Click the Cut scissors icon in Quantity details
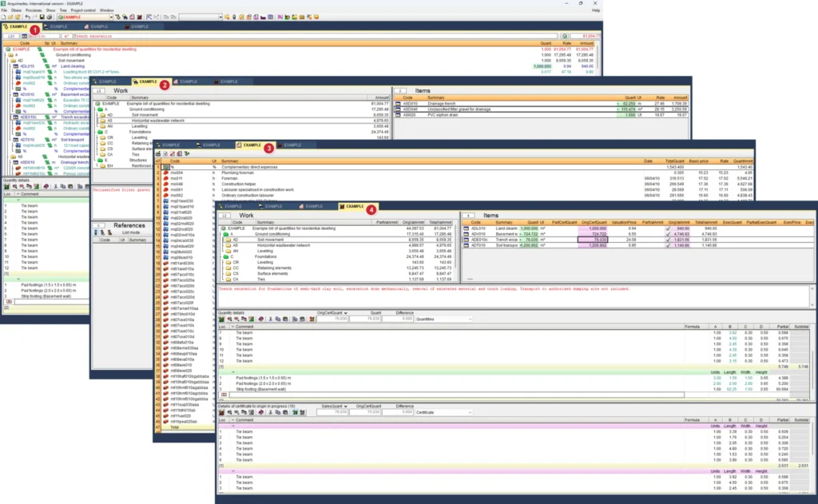The image size is (818, 504). click(x=270, y=319)
